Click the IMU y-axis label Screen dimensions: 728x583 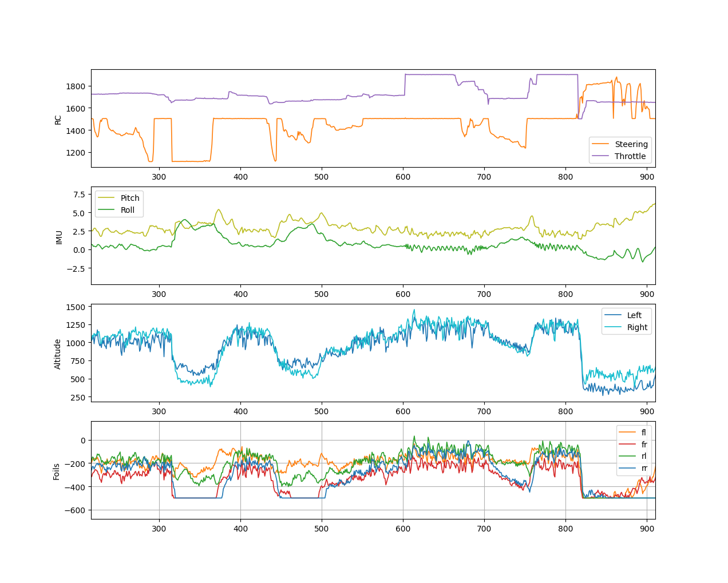[x=59, y=236]
